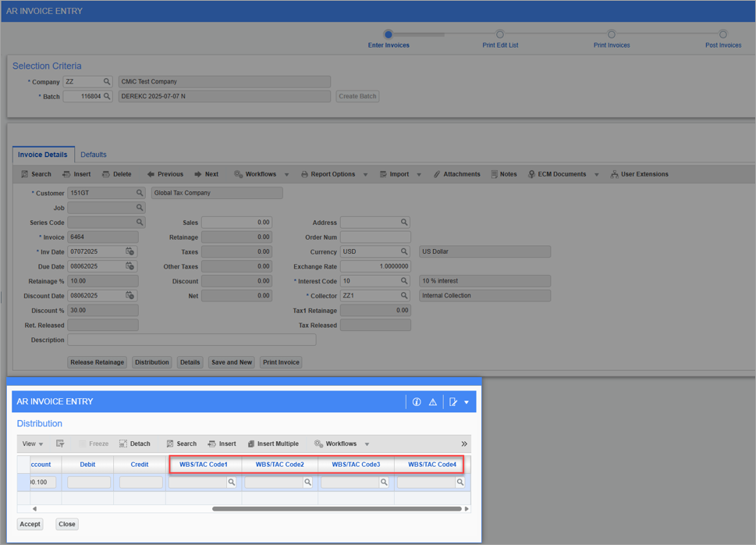The width and height of the screenshot is (756, 545).
Task: Open WBS/TAC Code4 lookup icon
Action: (x=460, y=483)
